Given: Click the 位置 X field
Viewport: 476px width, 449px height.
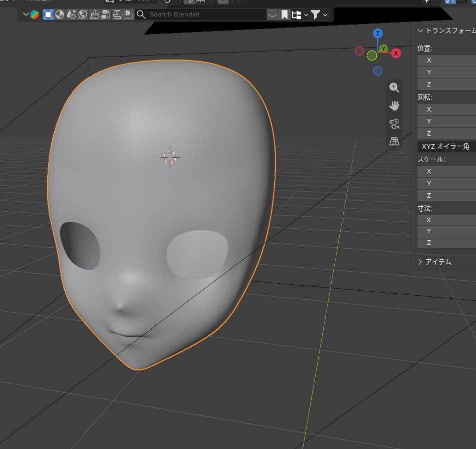Looking at the screenshot, I should 446,61.
